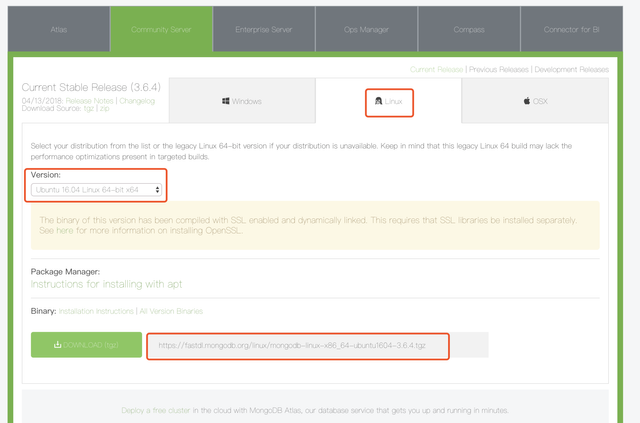Click the 'Version:' label
The width and height of the screenshot is (640, 423).
(x=46, y=175)
